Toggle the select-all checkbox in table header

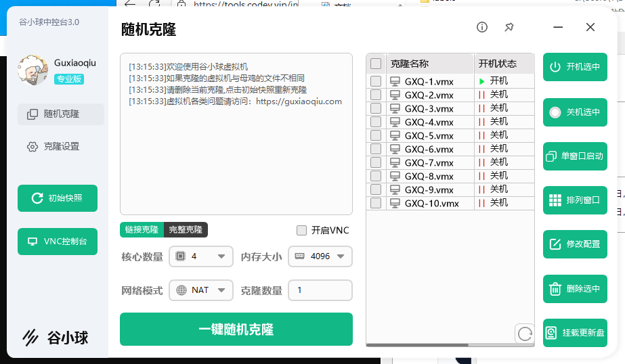(x=376, y=64)
